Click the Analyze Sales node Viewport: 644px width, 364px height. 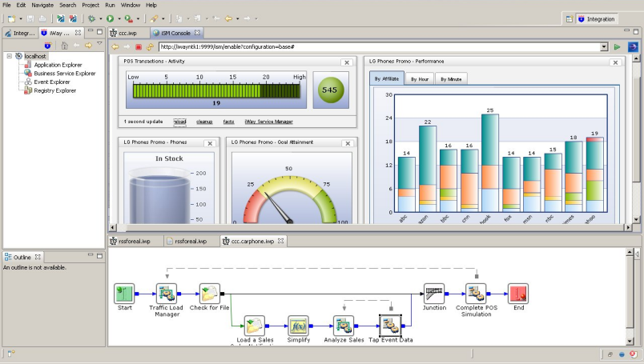pos(344,325)
